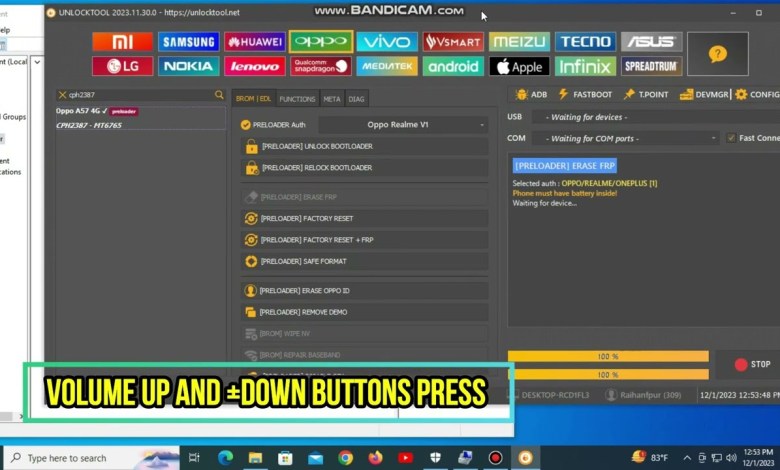
Task: Select CPH2387 - MT6765 in model list
Action: (x=90, y=125)
